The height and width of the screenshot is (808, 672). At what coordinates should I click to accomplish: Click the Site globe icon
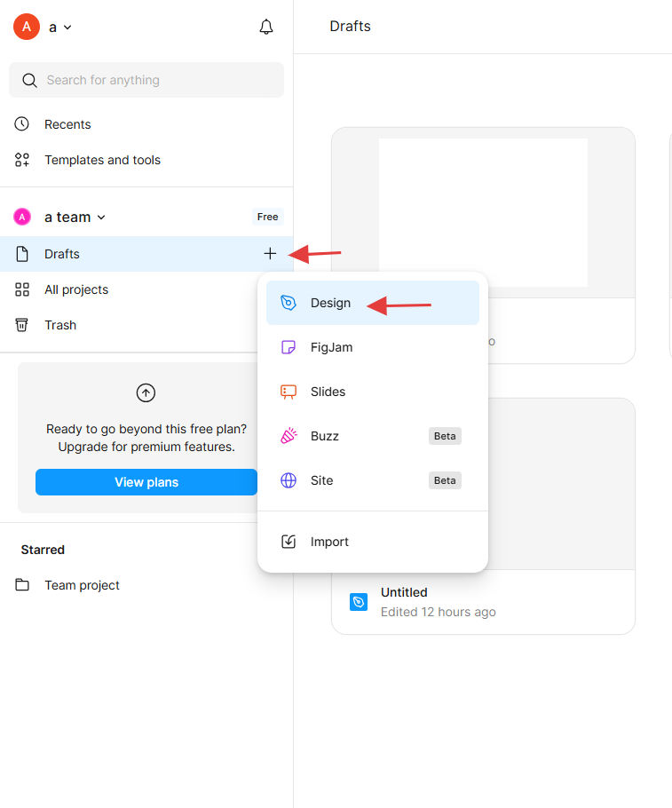point(289,480)
